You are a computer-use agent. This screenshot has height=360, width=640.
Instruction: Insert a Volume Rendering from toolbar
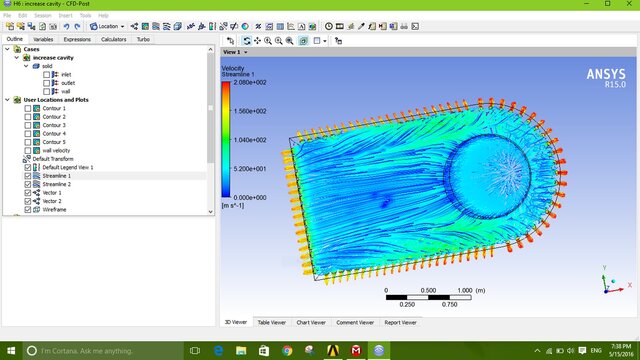(177, 27)
